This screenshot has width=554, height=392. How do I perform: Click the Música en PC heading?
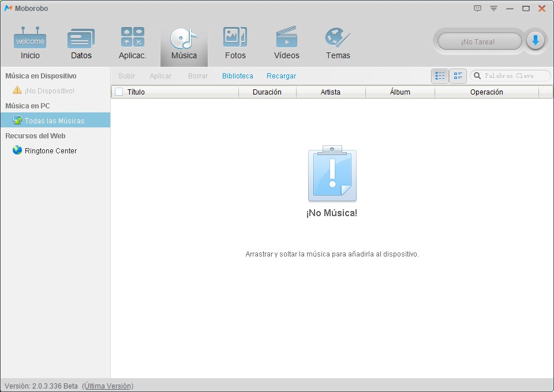click(28, 106)
